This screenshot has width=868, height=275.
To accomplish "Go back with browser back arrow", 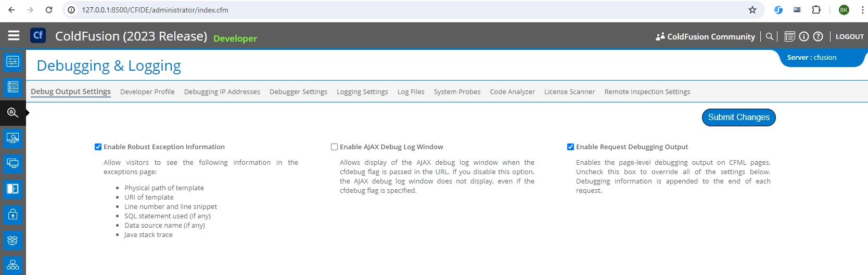I will [x=11, y=10].
